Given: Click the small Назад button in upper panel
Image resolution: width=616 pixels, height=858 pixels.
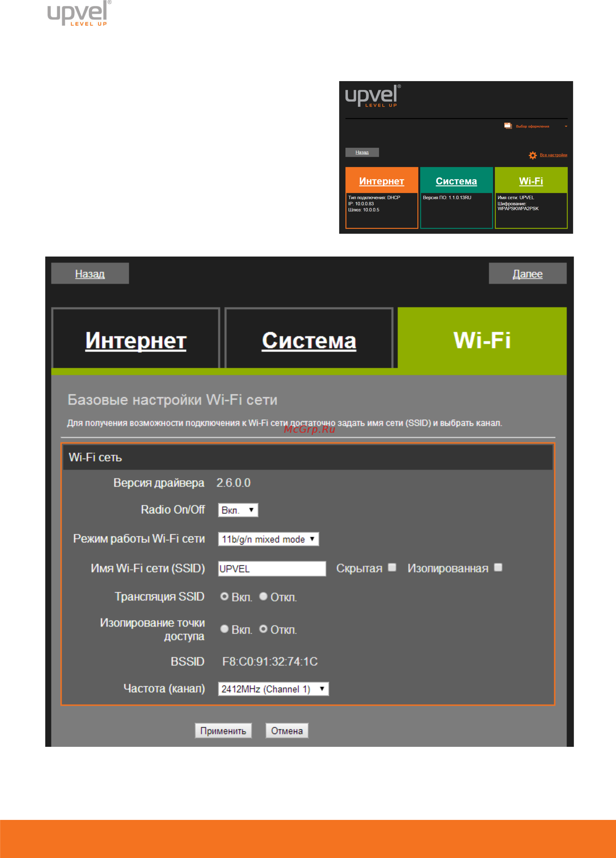Looking at the screenshot, I should (x=362, y=152).
